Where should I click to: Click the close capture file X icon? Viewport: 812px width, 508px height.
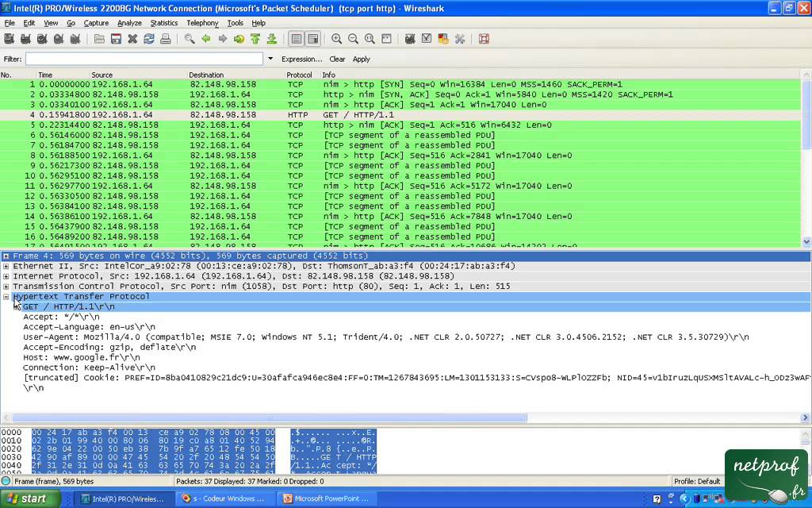click(x=132, y=39)
